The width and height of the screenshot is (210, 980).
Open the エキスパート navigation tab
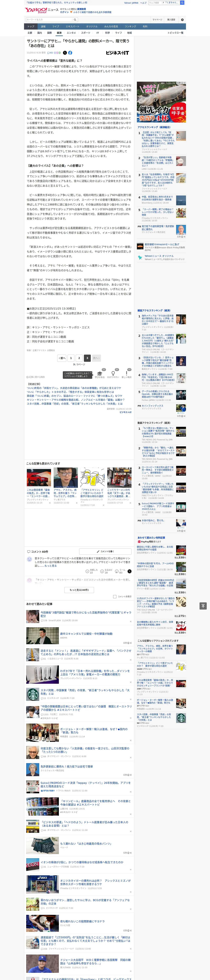tap(72, 27)
